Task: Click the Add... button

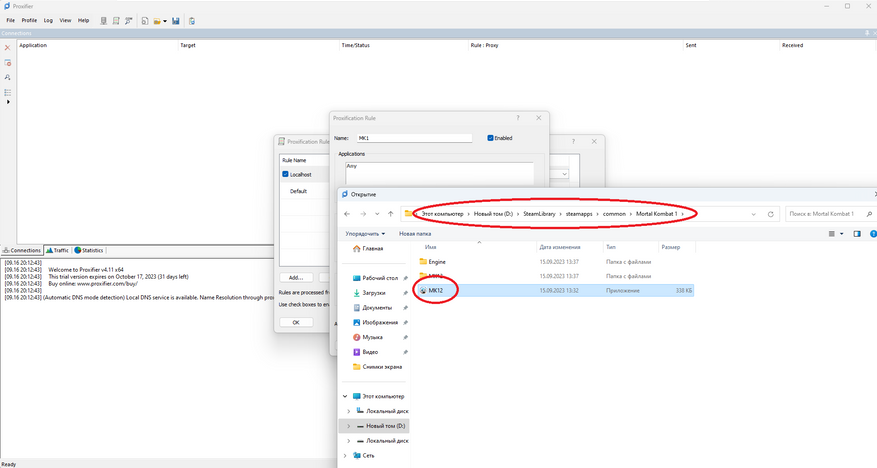Action: pyautogui.click(x=296, y=277)
